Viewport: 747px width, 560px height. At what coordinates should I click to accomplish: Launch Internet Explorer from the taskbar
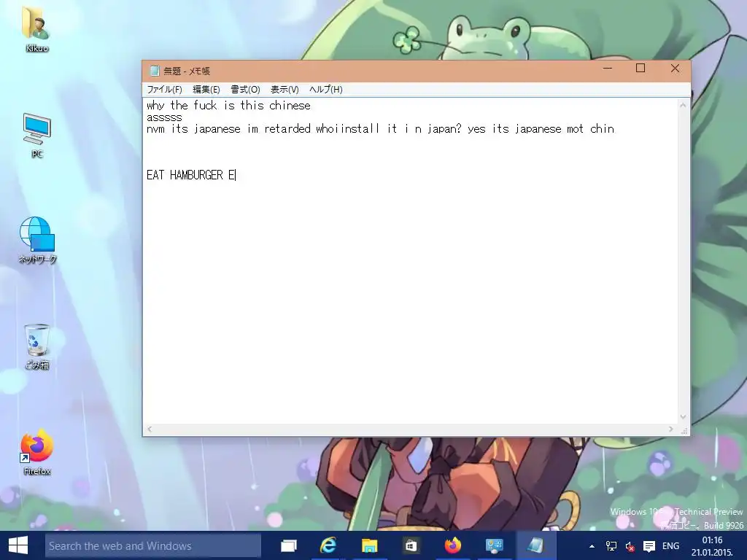[328, 545]
